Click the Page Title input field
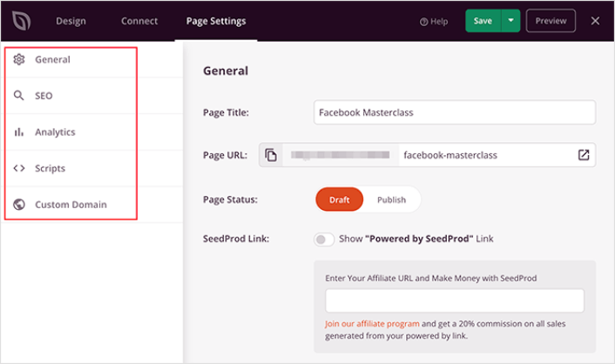 coord(454,112)
